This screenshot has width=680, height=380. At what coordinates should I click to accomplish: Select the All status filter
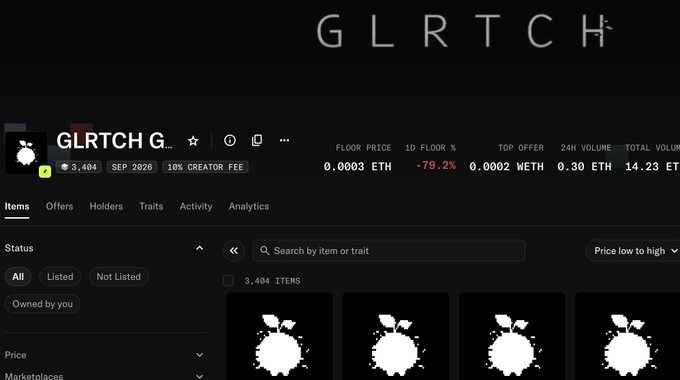pyautogui.click(x=18, y=277)
